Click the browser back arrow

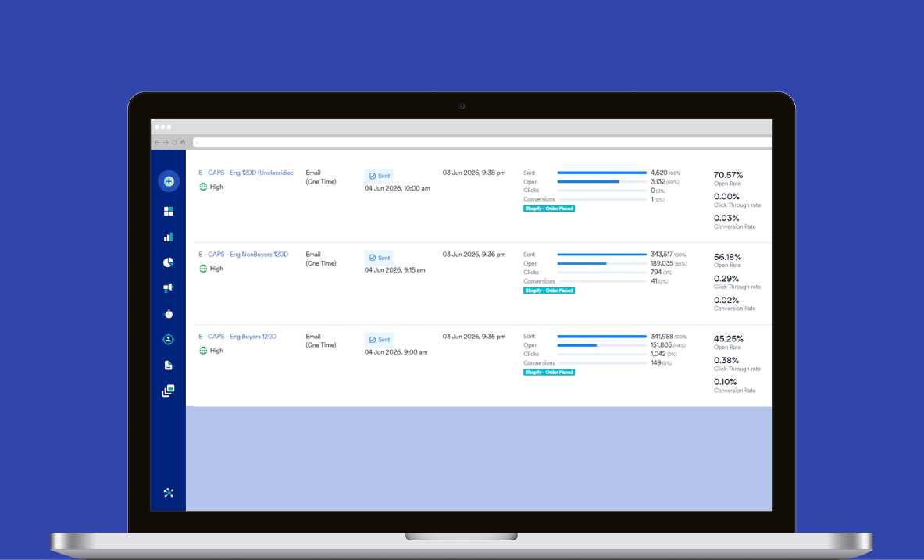coord(157,142)
